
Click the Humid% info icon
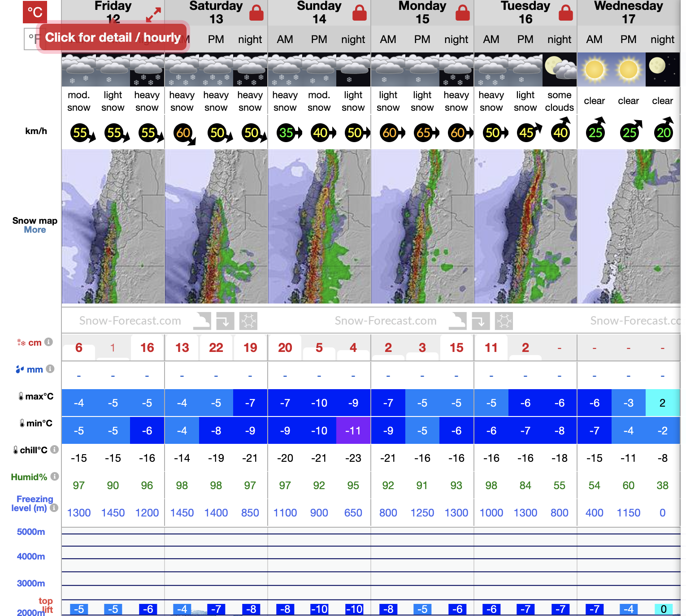tap(55, 476)
